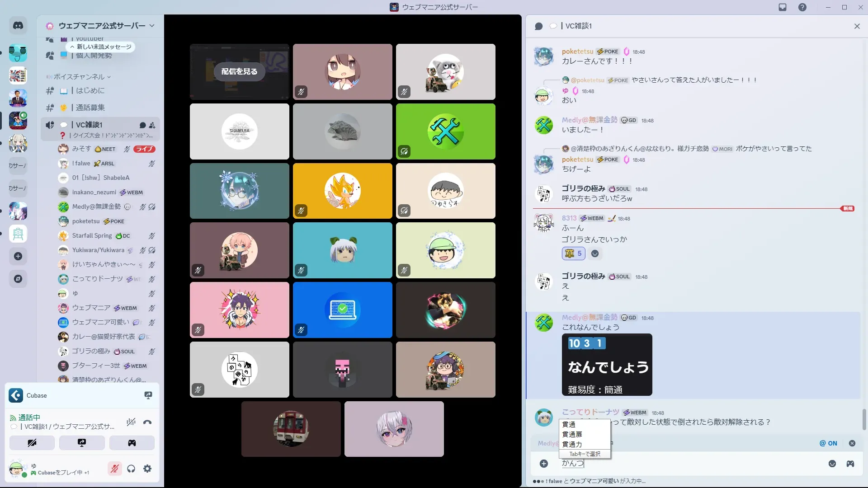The height and width of the screenshot is (488, 868).
Task: Open the emoji picker in chat
Action: [832, 464]
